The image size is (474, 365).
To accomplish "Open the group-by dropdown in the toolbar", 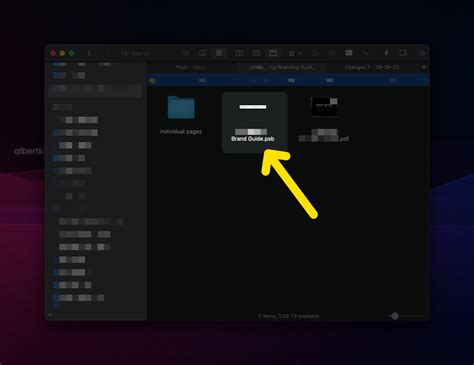I will 294,53.
